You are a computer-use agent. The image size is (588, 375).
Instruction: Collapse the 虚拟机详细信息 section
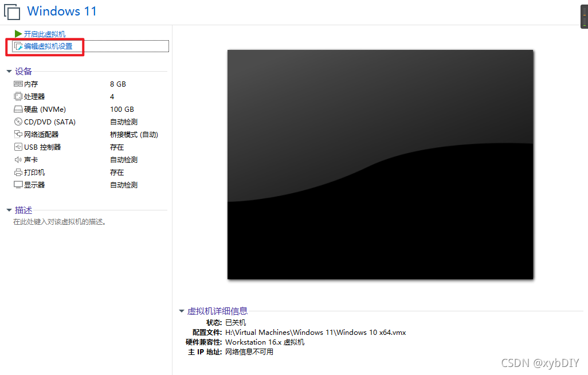tap(182, 311)
